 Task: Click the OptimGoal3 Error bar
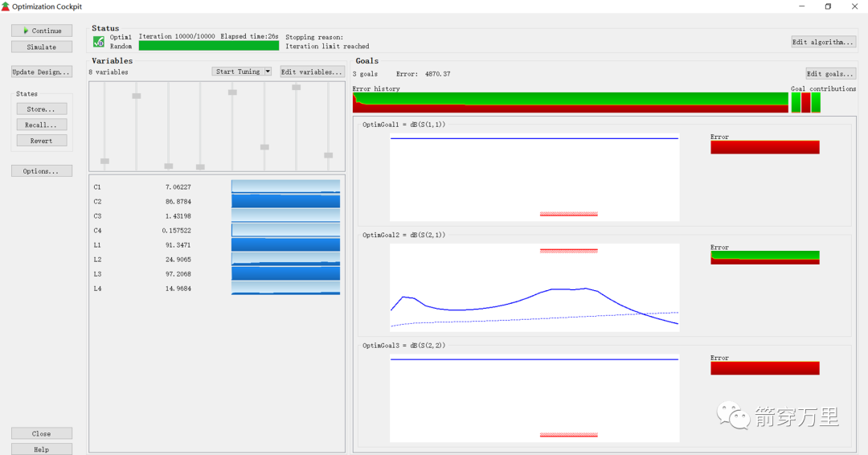click(x=765, y=368)
